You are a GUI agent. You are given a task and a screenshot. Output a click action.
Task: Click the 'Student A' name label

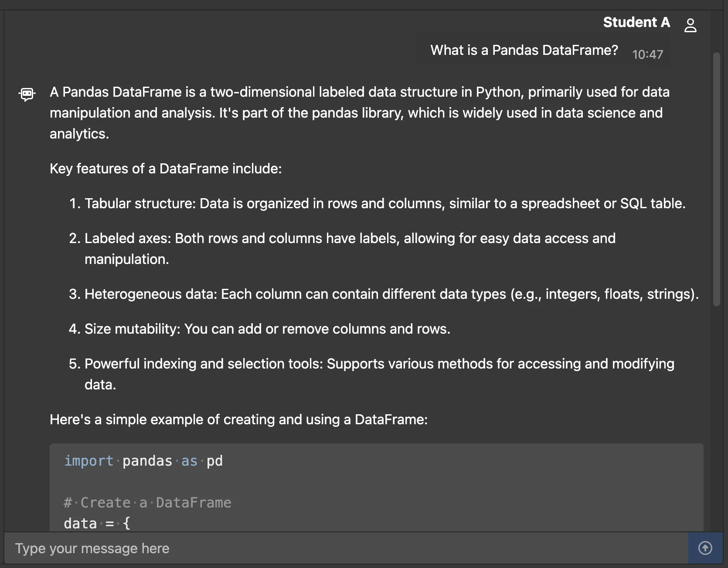pyautogui.click(x=636, y=22)
